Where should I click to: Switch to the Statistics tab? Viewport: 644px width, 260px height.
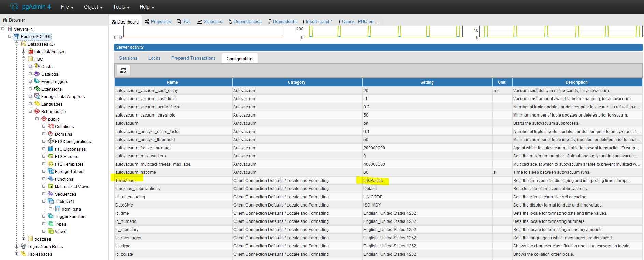coord(210,21)
